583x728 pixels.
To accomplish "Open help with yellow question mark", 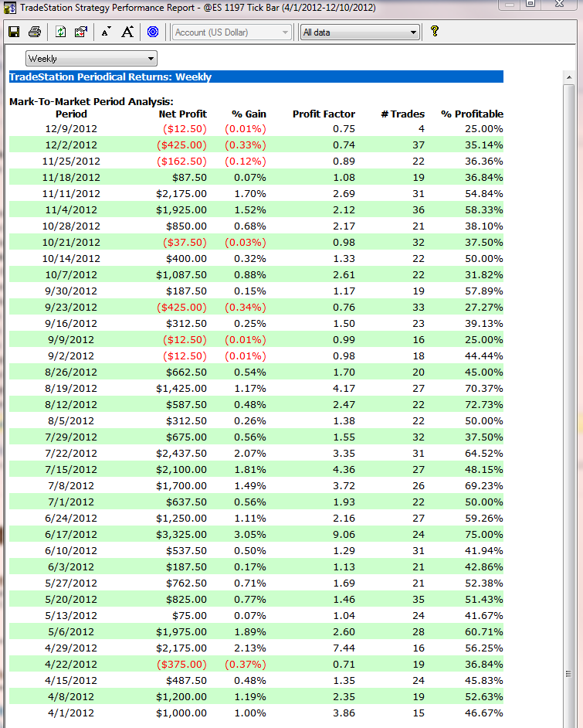I will point(435,31).
